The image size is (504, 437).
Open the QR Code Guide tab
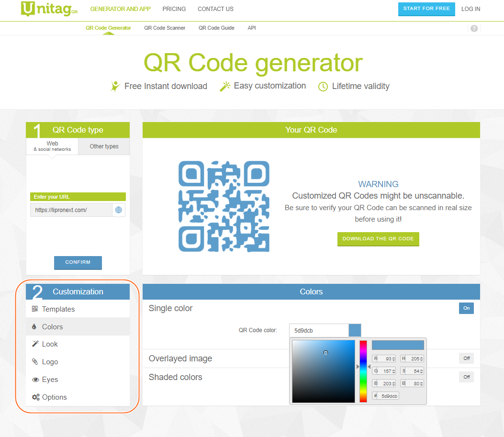coord(216,28)
